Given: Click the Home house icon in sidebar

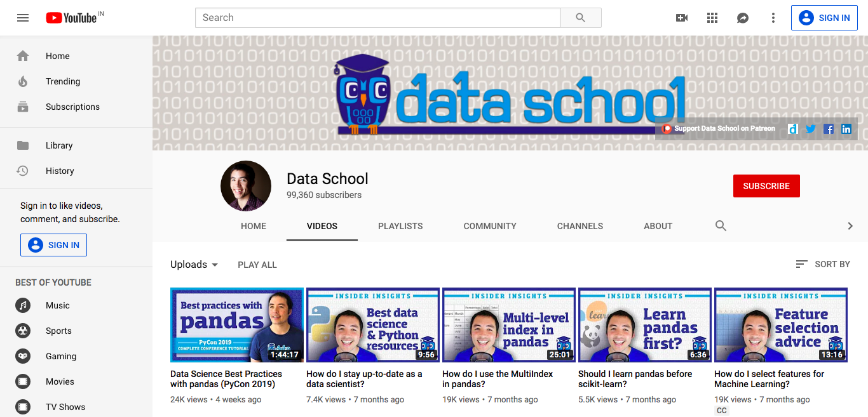Looking at the screenshot, I should pyautogui.click(x=23, y=56).
